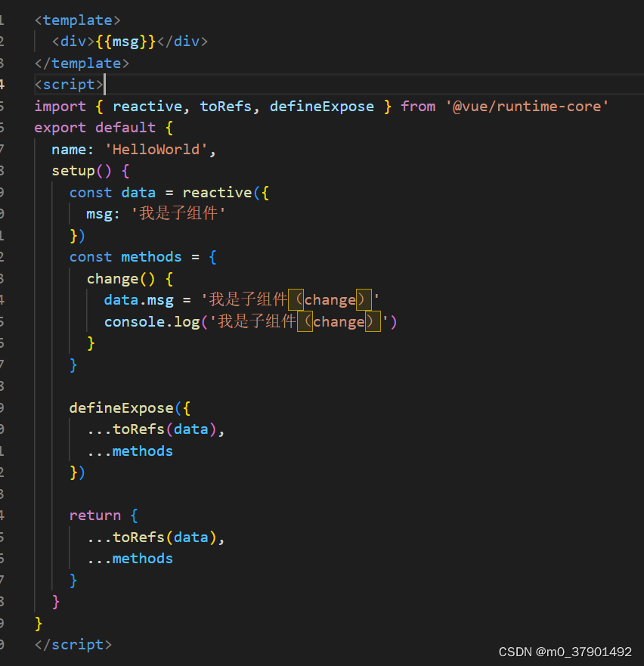Select ...methods spread in the return block
This screenshot has width=644, height=666.
130,558
